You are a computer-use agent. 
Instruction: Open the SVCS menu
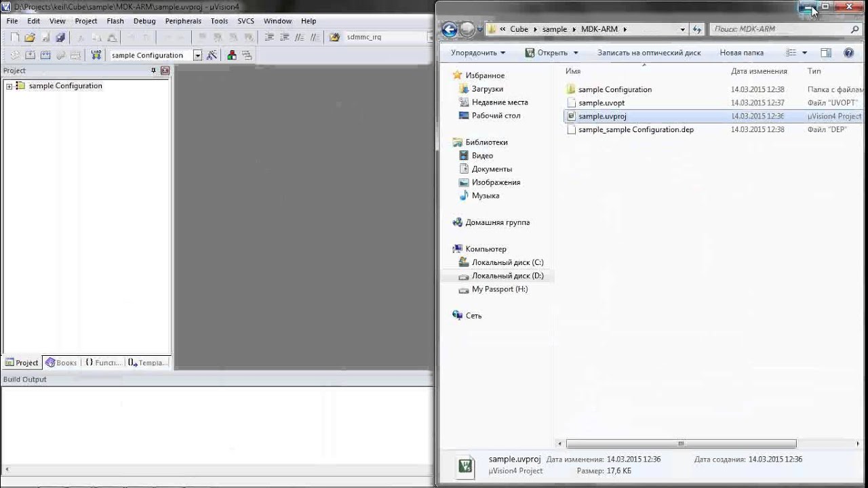tap(245, 21)
